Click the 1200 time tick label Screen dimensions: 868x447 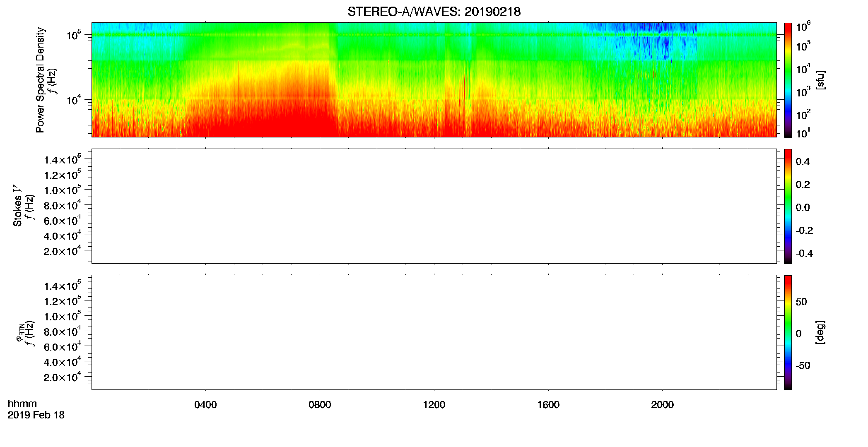pyautogui.click(x=434, y=405)
